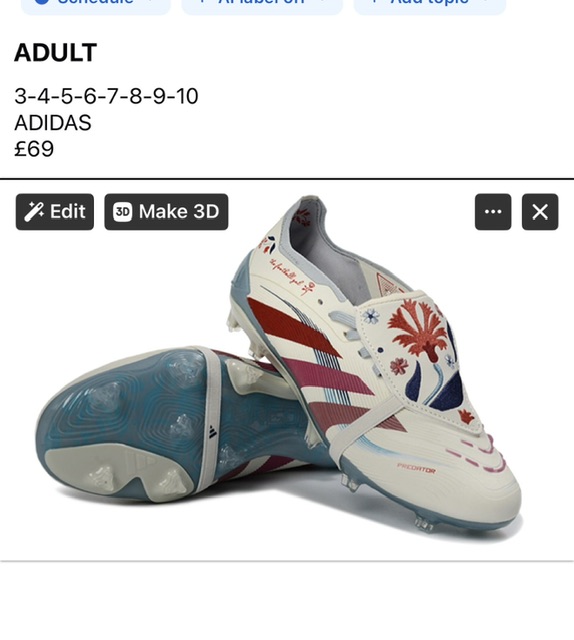The height and width of the screenshot is (640, 574).
Task: Toggle the AI label off chip
Action: (x=262, y=5)
